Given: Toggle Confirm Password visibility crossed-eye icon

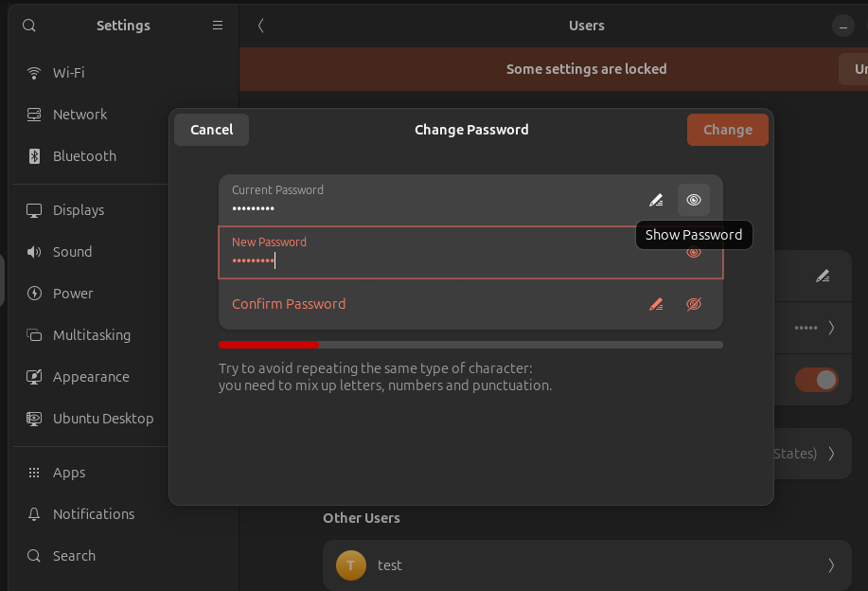Looking at the screenshot, I should [x=694, y=304].
